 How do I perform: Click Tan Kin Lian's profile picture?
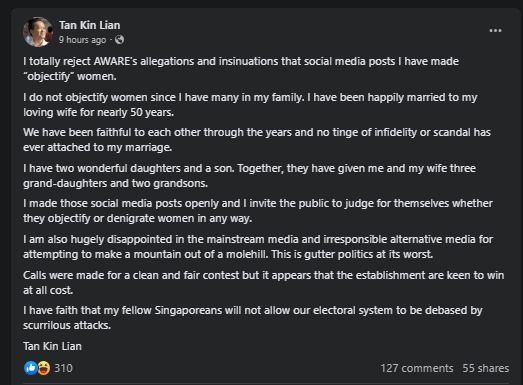pos(38,32)
